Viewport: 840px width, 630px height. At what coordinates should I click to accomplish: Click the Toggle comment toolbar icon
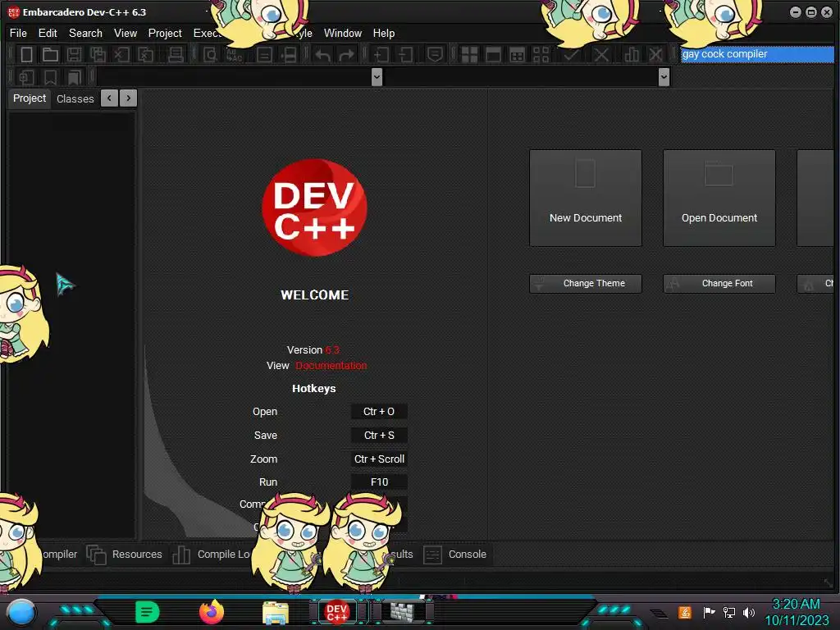pos(435,55)
